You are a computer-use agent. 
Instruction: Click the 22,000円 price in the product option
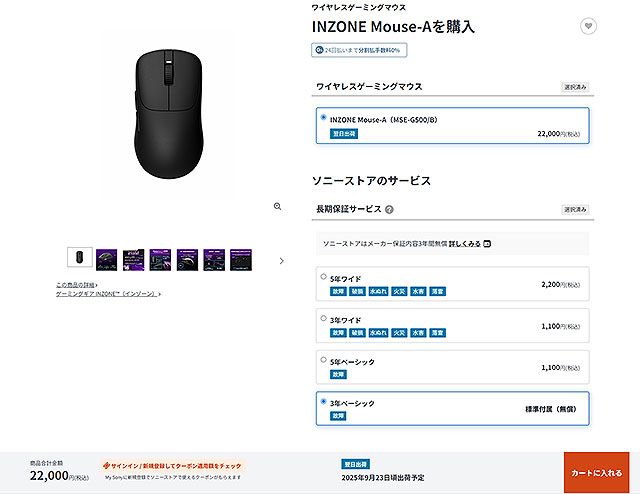pos(559,134)
